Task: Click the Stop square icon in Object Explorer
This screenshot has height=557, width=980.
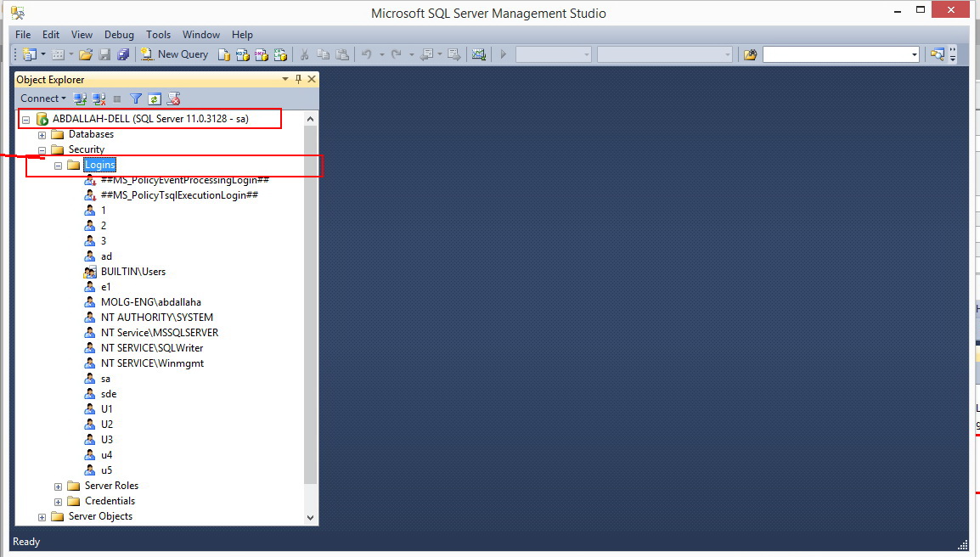Action: coord(117,98)
